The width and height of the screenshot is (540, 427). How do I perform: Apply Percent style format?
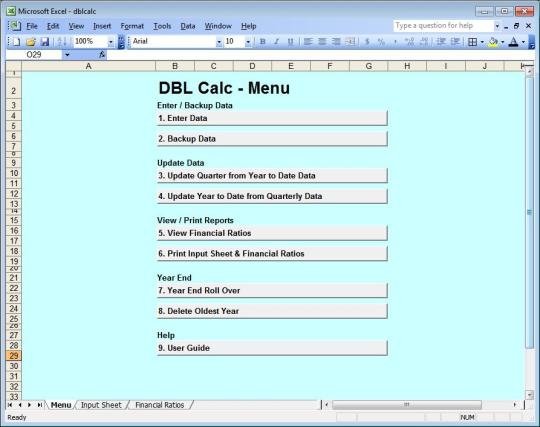pos(381,42)
